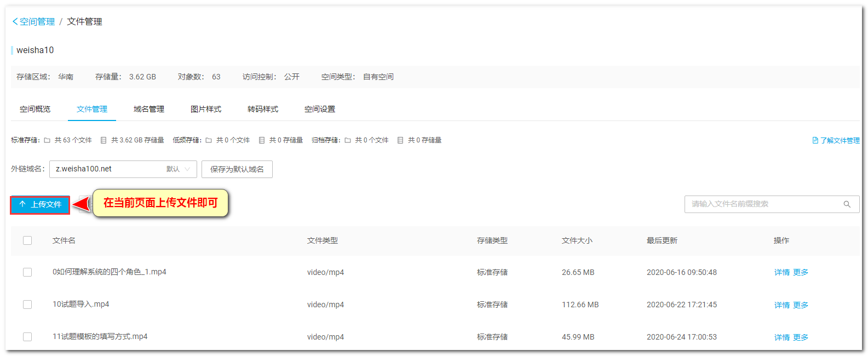The height and width of the screenshot is (356, 868).
Task: Click the back arrow beside 空间管理
Action: [x=15, y=22]
